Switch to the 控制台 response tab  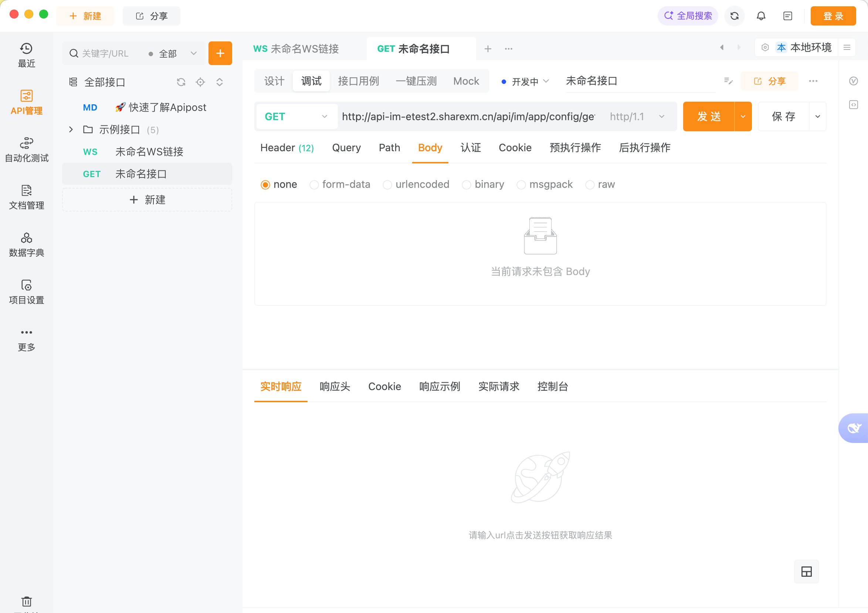click(553, 386)
